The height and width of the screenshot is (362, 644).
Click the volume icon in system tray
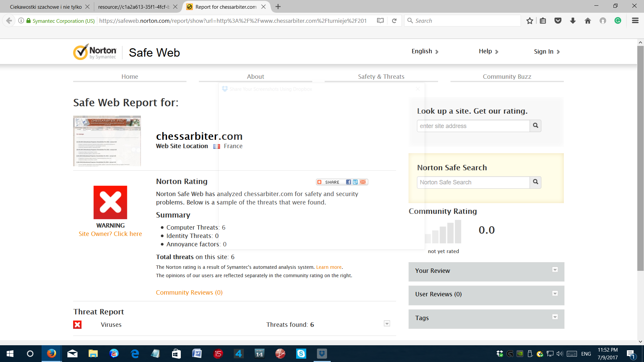click(x=559, y=354)
